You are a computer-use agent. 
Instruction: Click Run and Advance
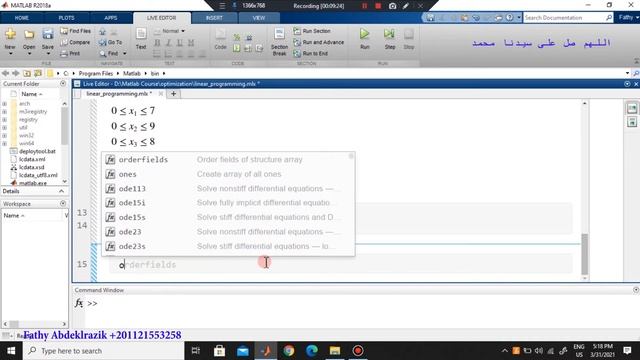[x=319, y=42]
